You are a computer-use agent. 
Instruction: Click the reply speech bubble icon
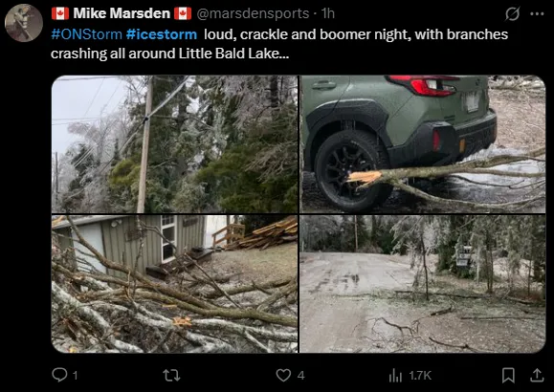coord(59,375)
